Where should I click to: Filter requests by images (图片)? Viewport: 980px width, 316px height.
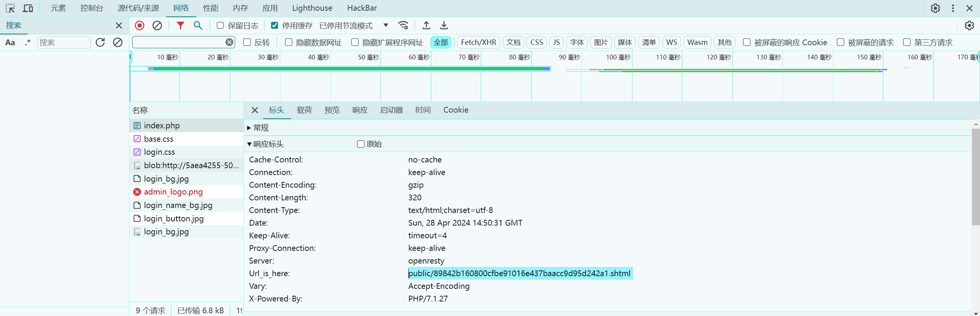click(601, 42)
